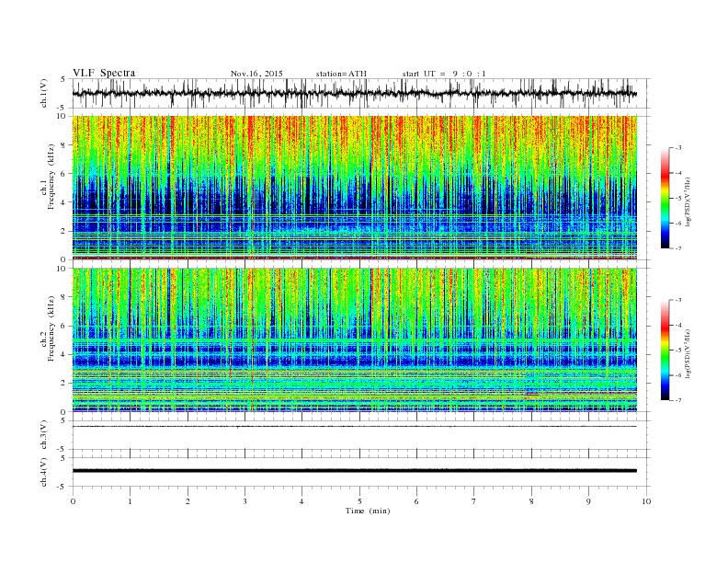Click the ch.1 "Frequency (kHz)" axis label
Image resolution: width=728 pixels, height=563 pixels.
pyautogui.click(x=51, y=177)
